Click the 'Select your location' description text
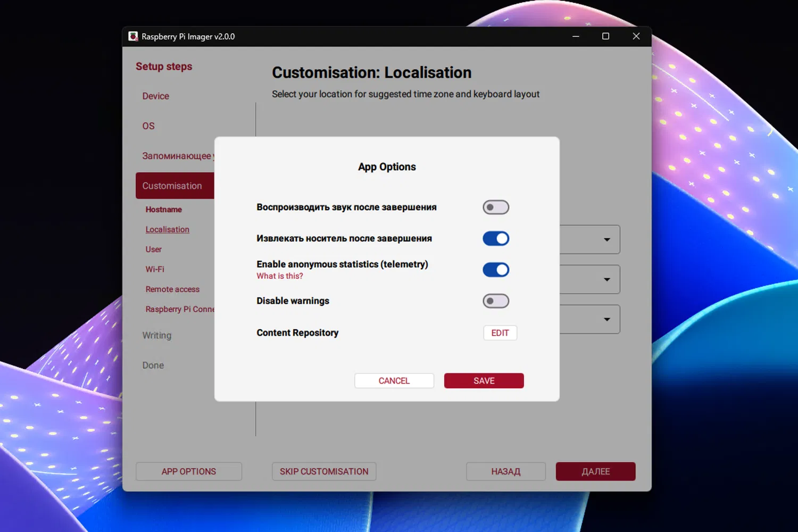This screenshot has height=532, width=798. 406,94
